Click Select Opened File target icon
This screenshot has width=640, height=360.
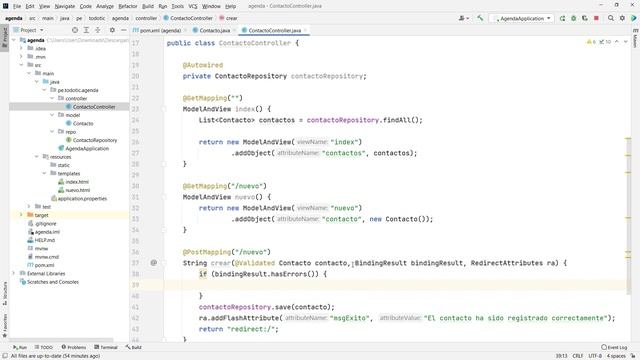click(x=75, y=30)
